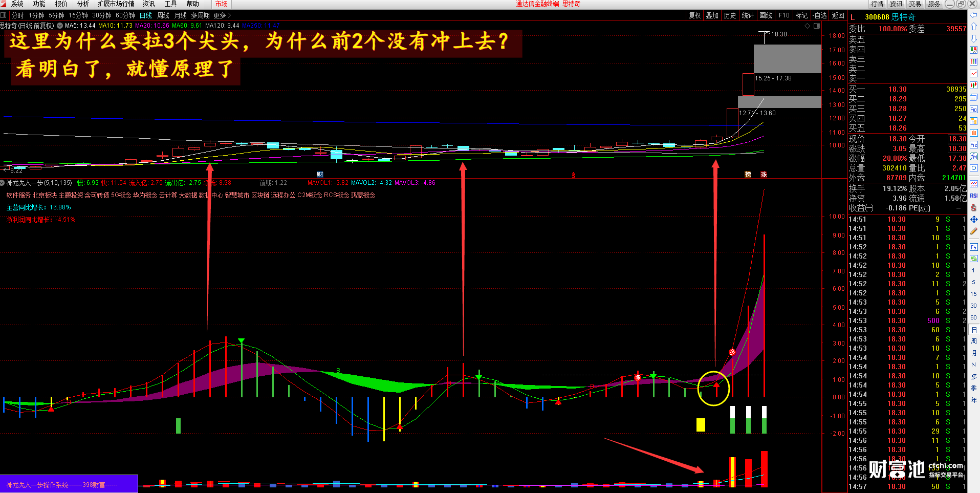The image size is (980, 493).
Task: Select the 周 period in right sidebar
Action: 973,341
